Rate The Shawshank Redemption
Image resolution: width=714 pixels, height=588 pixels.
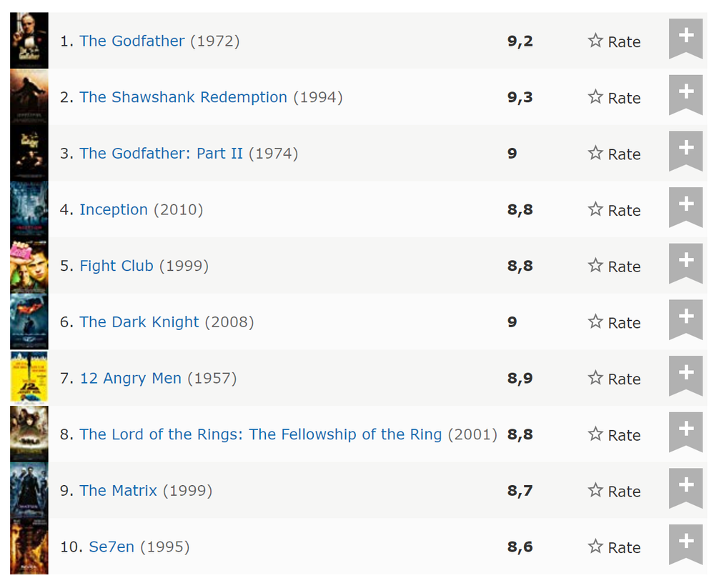(614, 97)
